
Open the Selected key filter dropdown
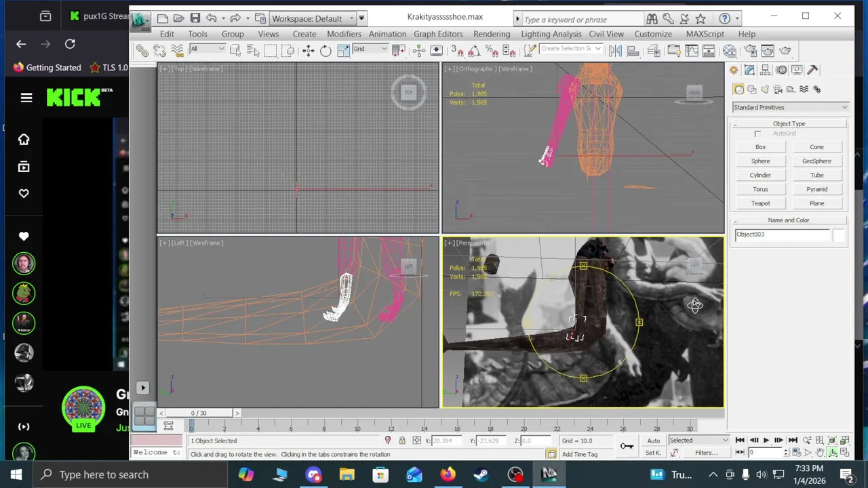pyautogui.click(x=698, y=441)
